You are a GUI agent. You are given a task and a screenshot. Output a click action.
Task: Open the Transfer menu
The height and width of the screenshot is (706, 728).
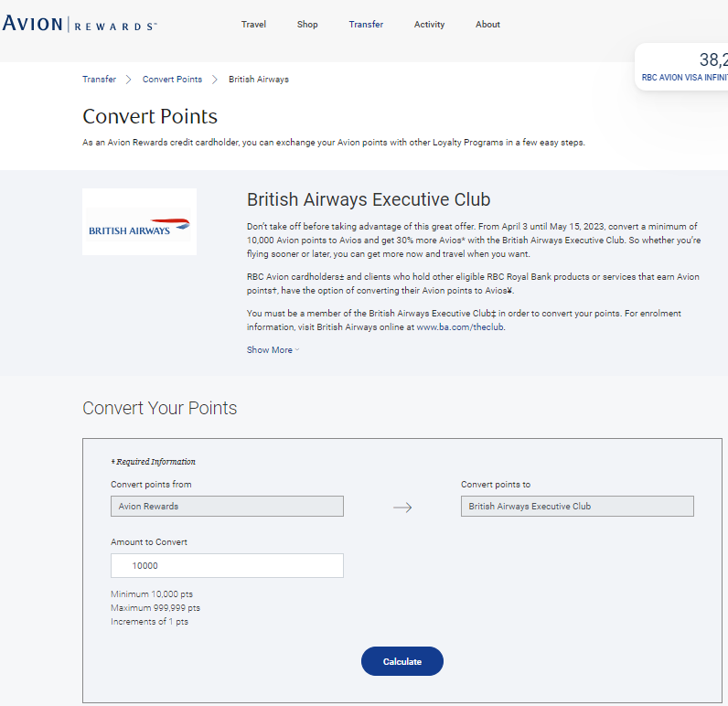[366, 24]
